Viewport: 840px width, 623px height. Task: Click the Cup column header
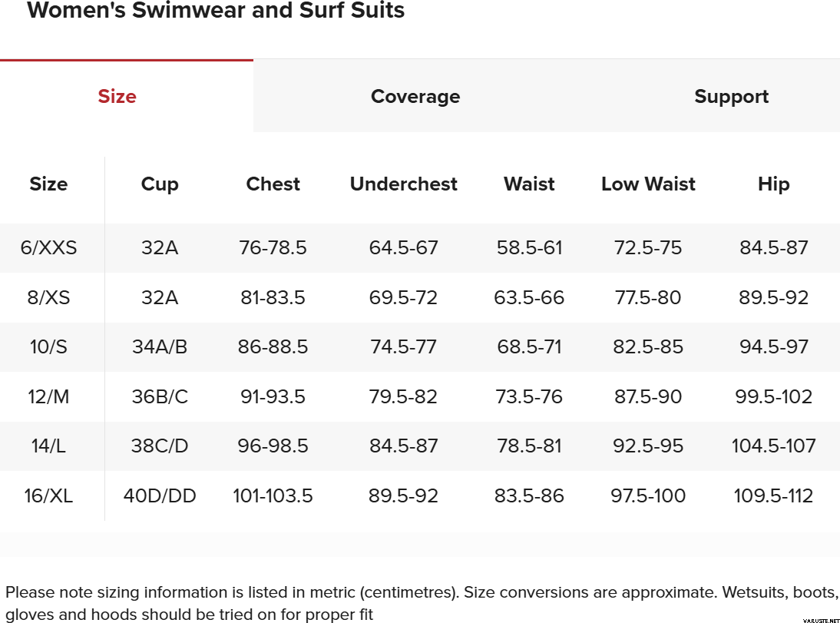(x=160, y=184)
